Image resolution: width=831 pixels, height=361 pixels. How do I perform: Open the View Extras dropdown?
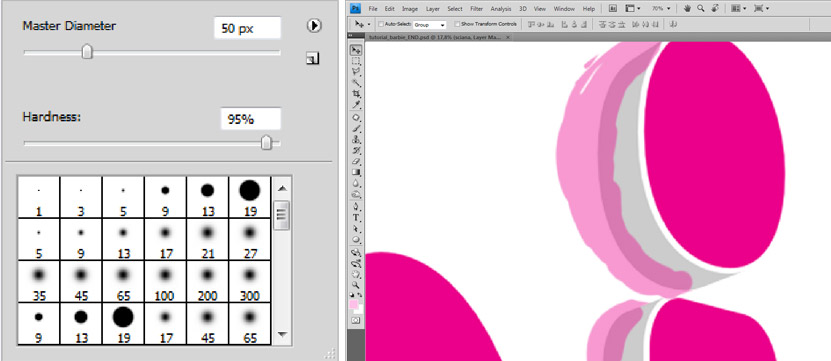pos(633,8)
